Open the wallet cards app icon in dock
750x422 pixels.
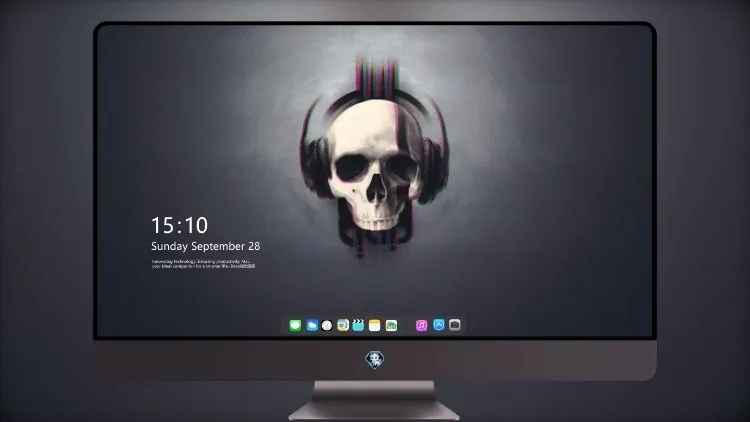(x=391, y=325)
